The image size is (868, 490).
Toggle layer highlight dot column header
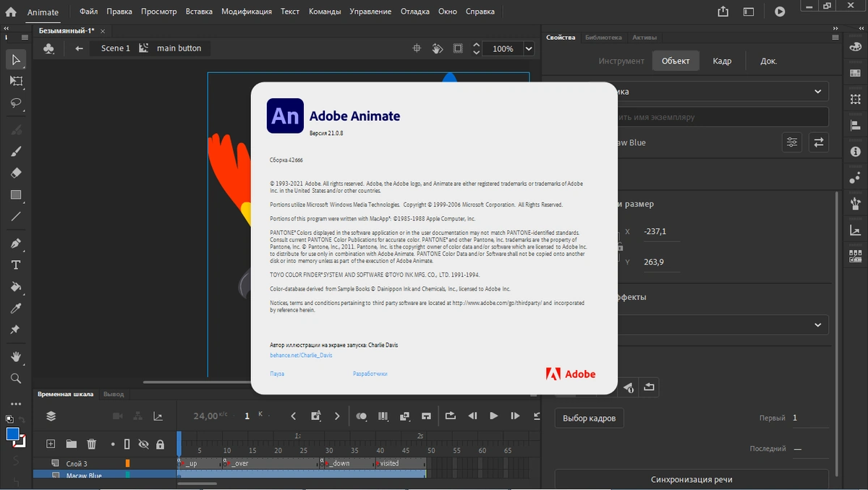[112, 444]
